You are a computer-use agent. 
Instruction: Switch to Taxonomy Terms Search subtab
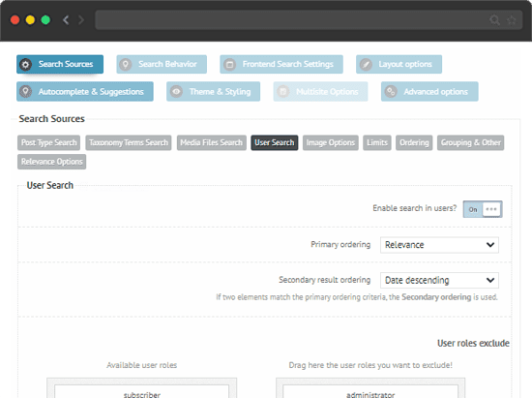(x=129, y=142)
